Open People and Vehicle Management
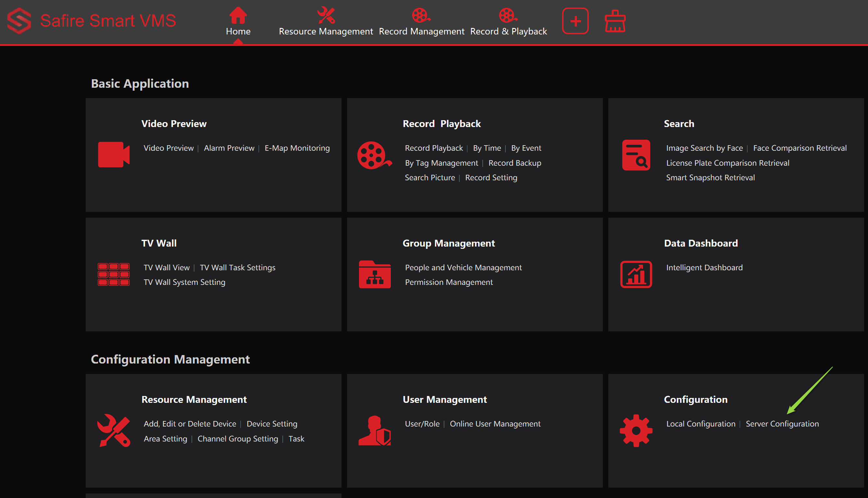This screenshot has height=498, width=868. tap(464, 267)
